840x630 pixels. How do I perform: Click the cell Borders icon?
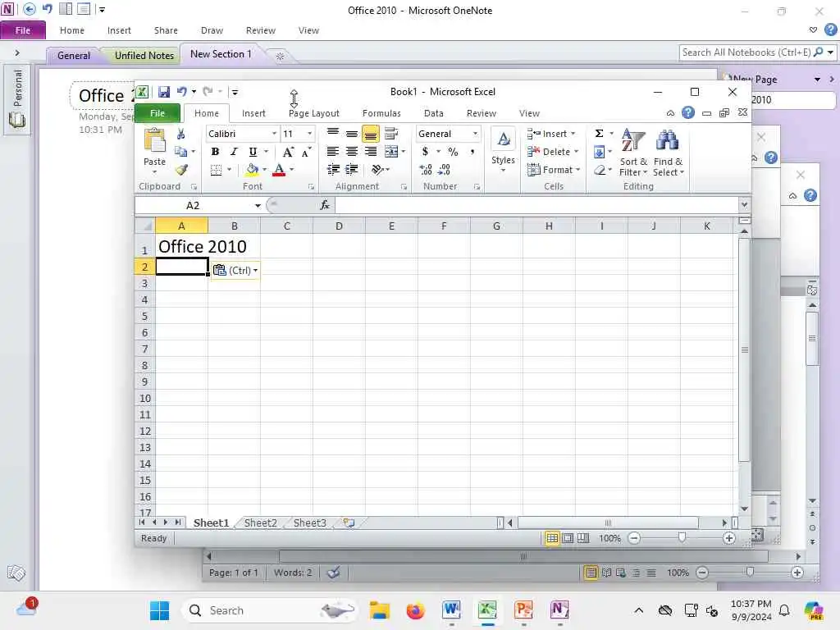coord(216,170)
